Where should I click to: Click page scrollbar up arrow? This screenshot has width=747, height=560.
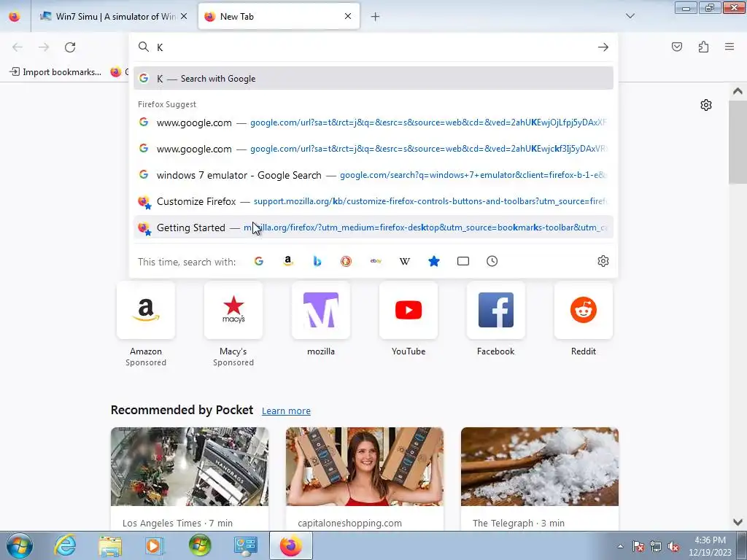coord(738,91)
